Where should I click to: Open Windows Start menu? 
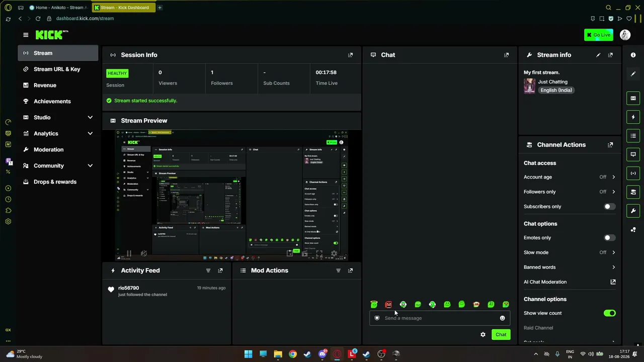[x=248, y=354]
